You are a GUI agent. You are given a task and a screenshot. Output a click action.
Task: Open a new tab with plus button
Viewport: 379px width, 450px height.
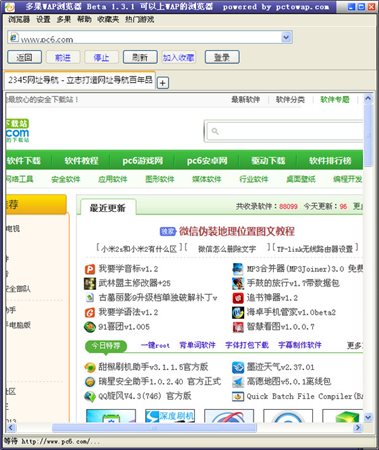163,83
